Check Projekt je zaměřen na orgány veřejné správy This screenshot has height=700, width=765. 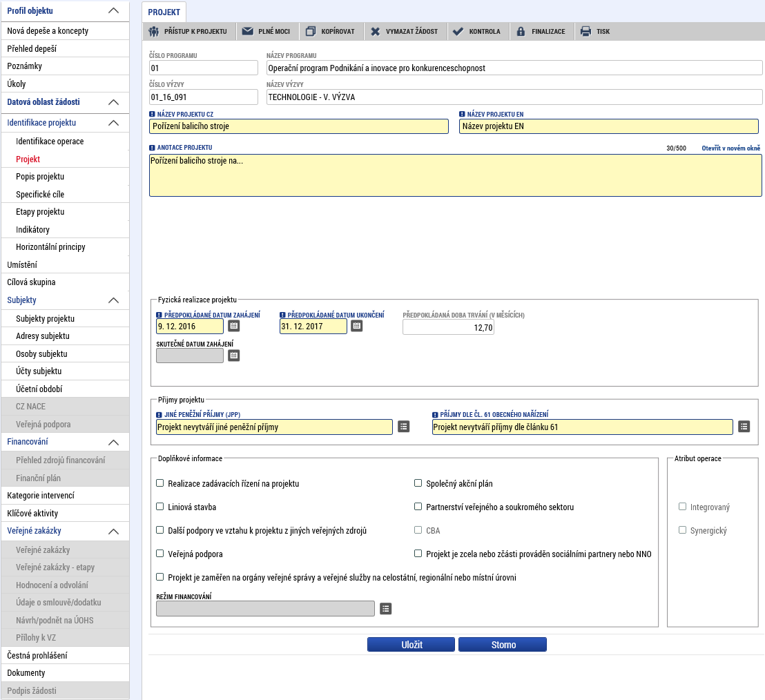click(x=160, y=577)
